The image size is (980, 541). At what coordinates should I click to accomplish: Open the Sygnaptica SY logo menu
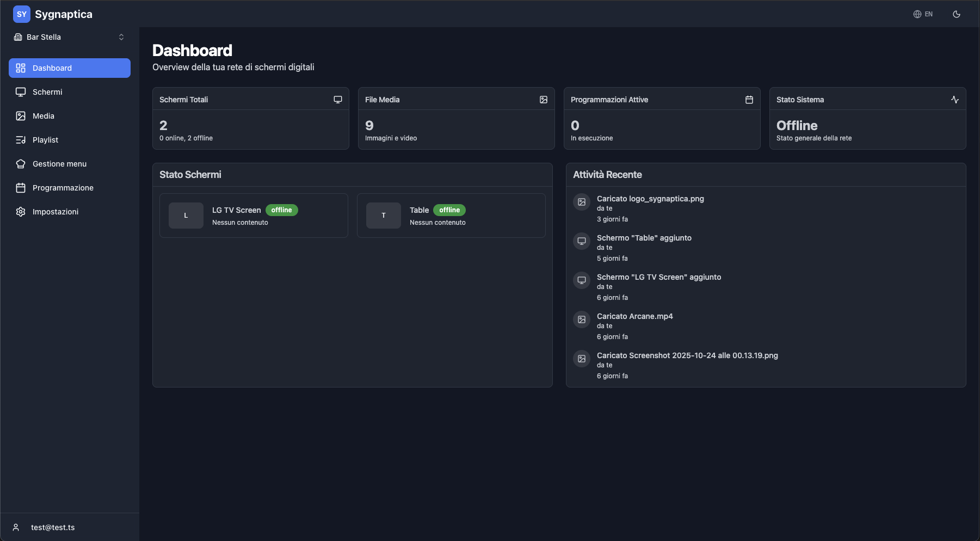coord(22,14)
